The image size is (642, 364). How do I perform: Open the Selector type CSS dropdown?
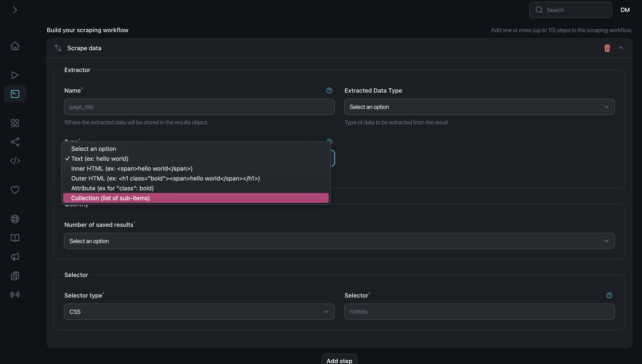(x=199, y=312)
